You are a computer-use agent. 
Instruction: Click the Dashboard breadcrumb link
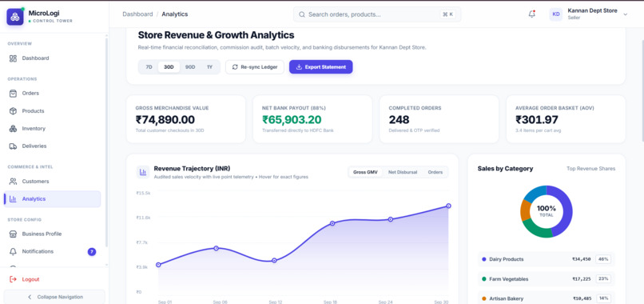point(137,14)
